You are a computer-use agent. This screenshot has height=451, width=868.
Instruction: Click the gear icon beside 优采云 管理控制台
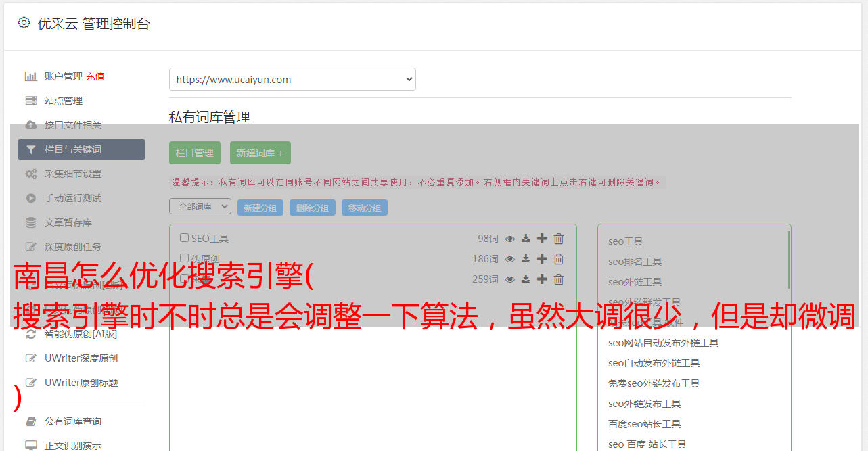(24, 23)
